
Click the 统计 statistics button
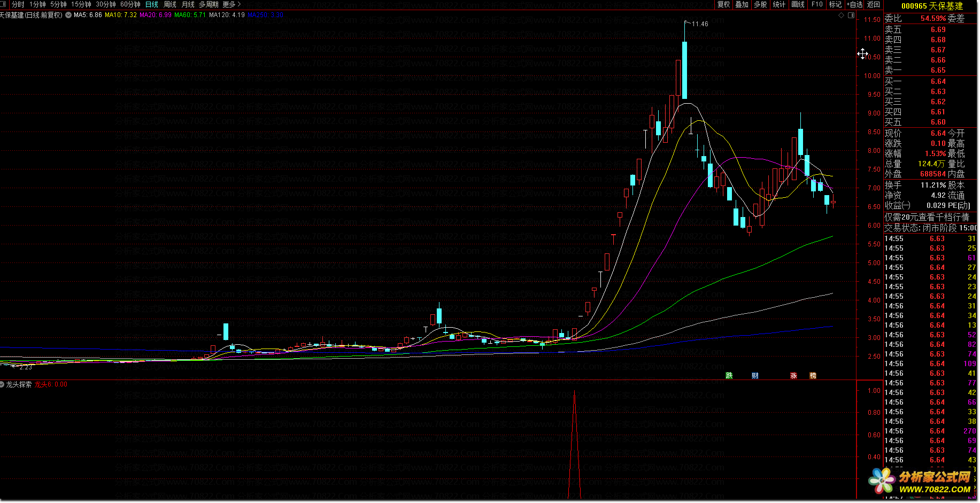(x=779, y=4)
